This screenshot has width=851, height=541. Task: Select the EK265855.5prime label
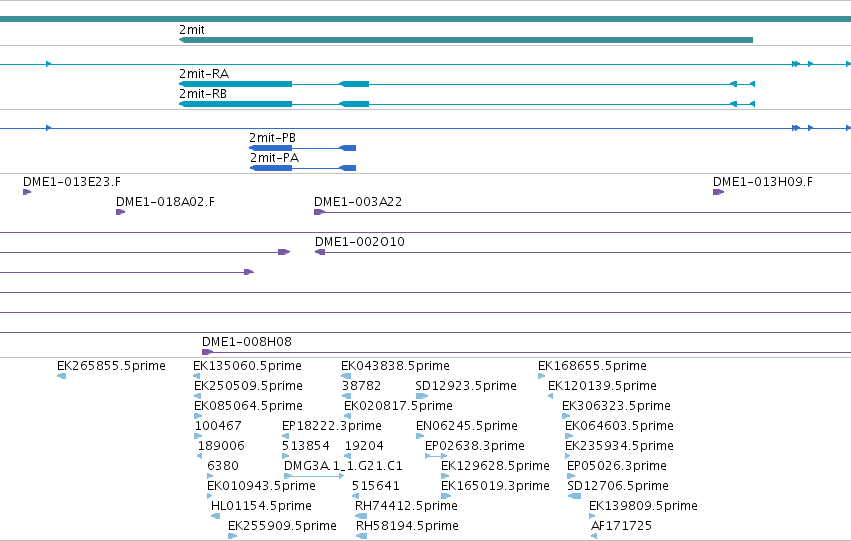pos(111,366)
